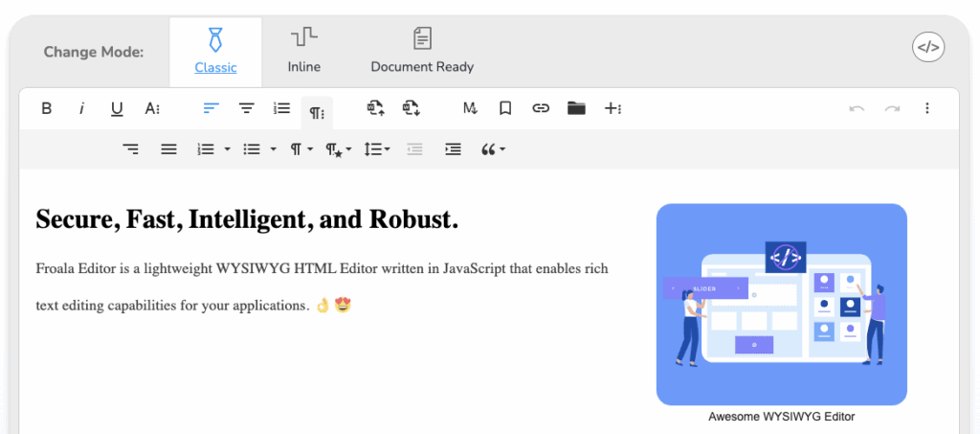Click the decrease indent icon

pyautogui.click(x=414, y=148)
